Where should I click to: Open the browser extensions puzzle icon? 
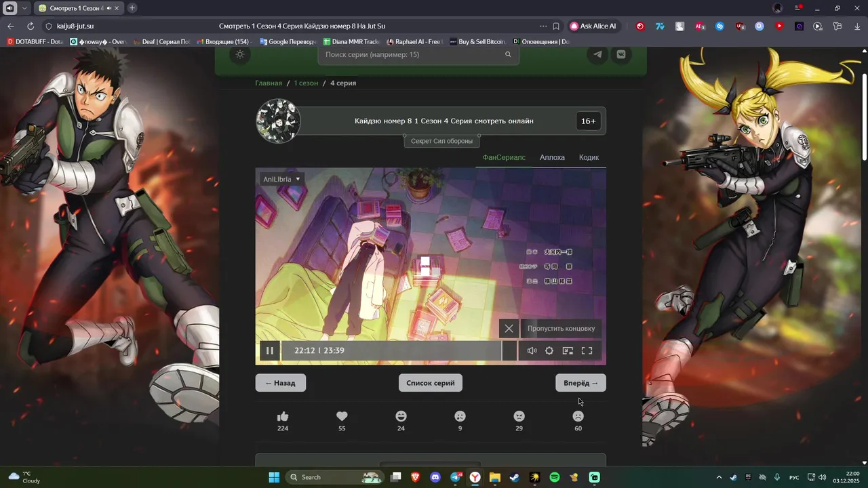pyautogui.click(x=837, y=26)
